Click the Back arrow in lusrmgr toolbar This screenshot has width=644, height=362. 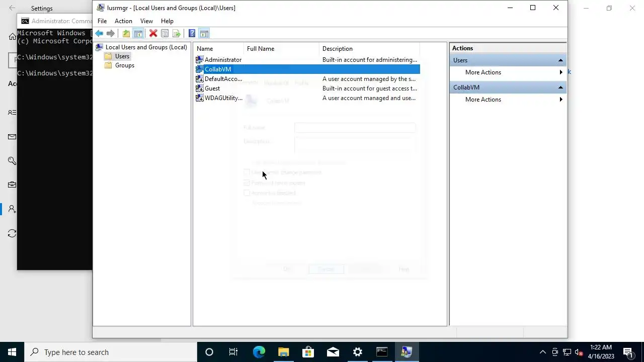click(99, 34)
